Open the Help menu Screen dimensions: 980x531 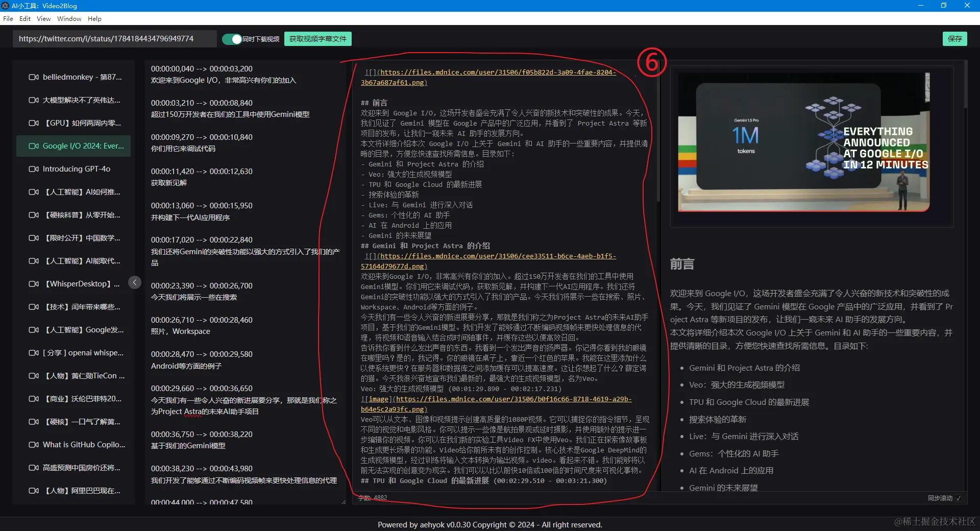(x=94, y=18)
